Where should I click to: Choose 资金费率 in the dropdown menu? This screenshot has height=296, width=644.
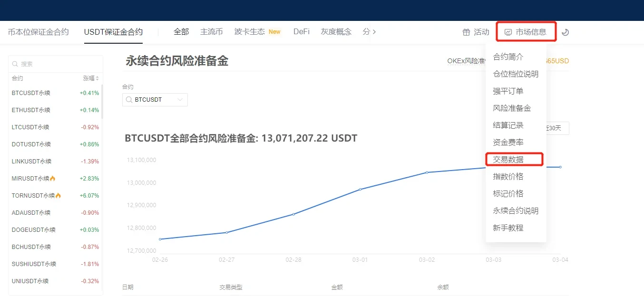pyautogui.click(x=508, y=143)
